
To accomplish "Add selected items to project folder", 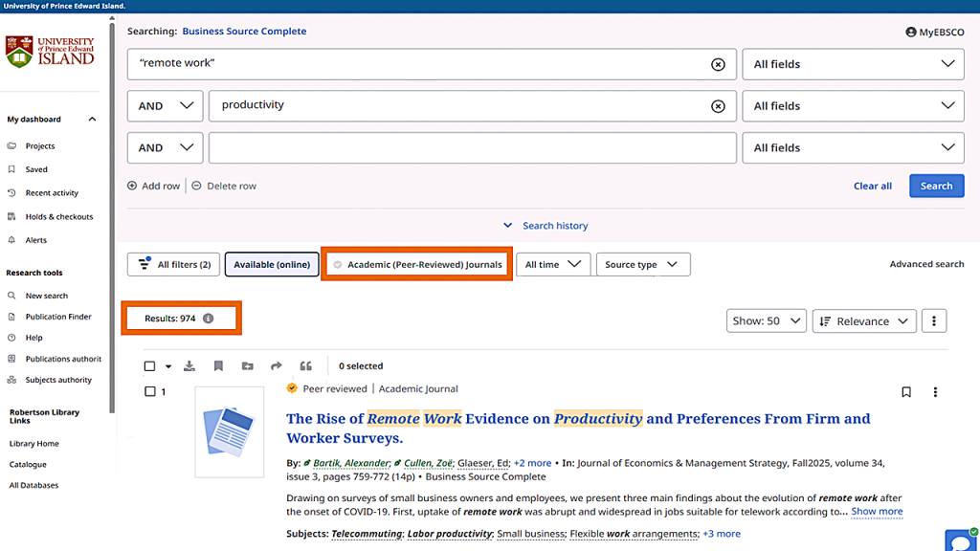I will point(248,366).
